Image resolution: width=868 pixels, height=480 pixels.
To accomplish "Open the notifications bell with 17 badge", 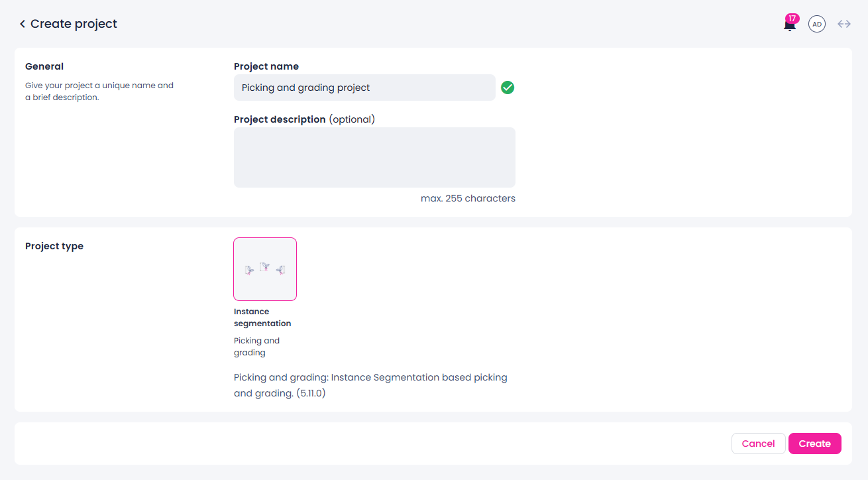I will coord(790,24).
